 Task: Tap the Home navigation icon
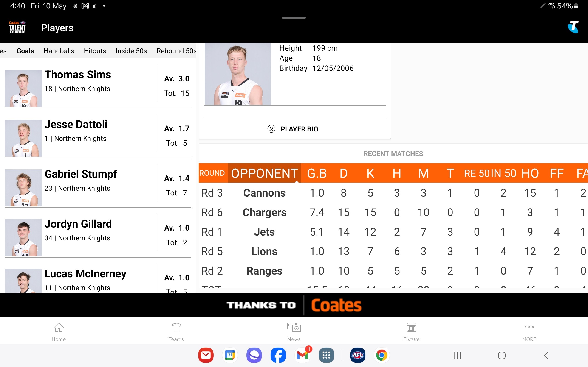[58, 331]
